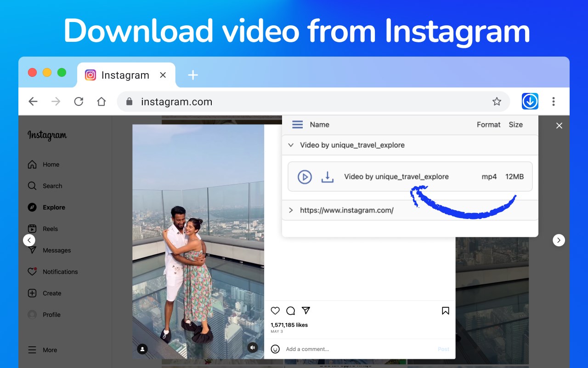Click the browser forward arrow

[56, 102]
